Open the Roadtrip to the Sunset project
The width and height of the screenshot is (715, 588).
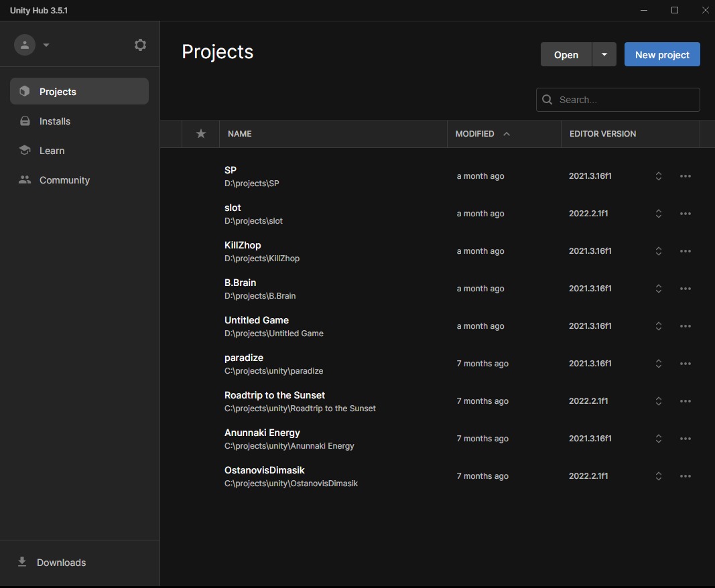click(275, 395)
